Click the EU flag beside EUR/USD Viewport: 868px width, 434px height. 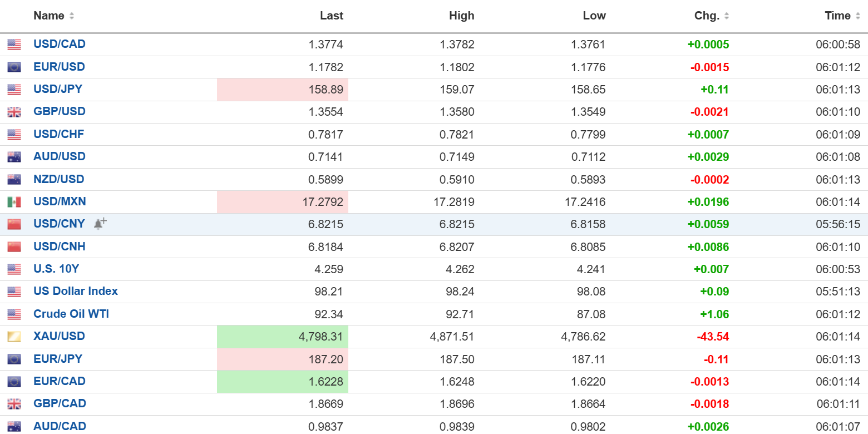coord(14,67)
